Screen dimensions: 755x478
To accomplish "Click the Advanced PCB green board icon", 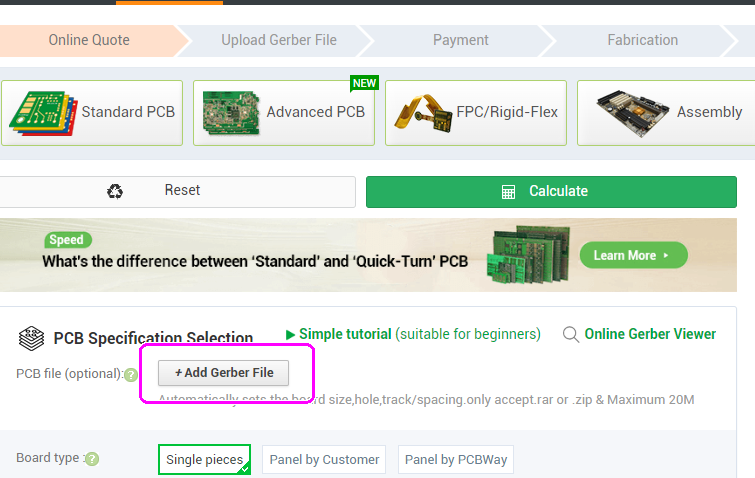I will click(231, 113).
